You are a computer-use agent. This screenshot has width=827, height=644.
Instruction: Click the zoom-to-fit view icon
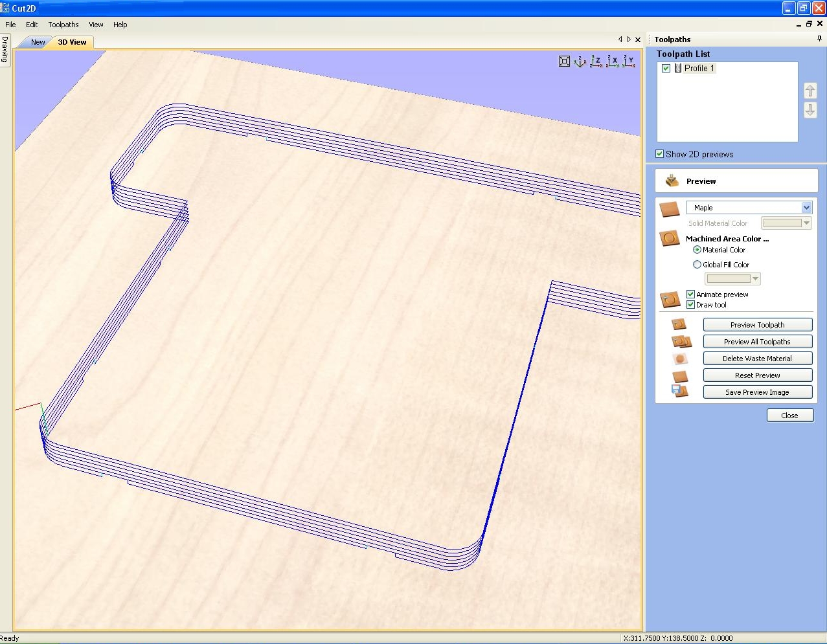point(564,61)
